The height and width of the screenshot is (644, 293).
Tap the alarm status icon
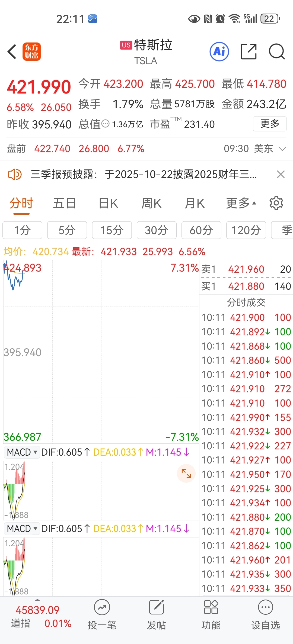[220, 19]
